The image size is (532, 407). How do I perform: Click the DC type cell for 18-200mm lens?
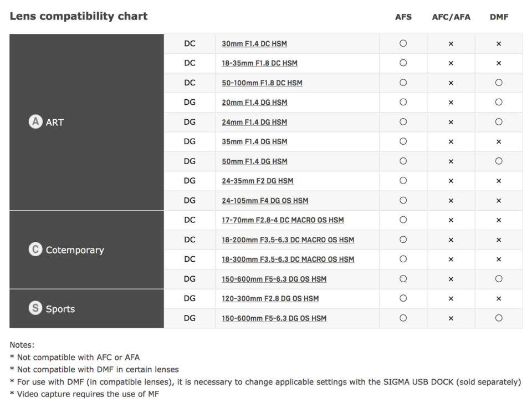click(x=190, y=240)
